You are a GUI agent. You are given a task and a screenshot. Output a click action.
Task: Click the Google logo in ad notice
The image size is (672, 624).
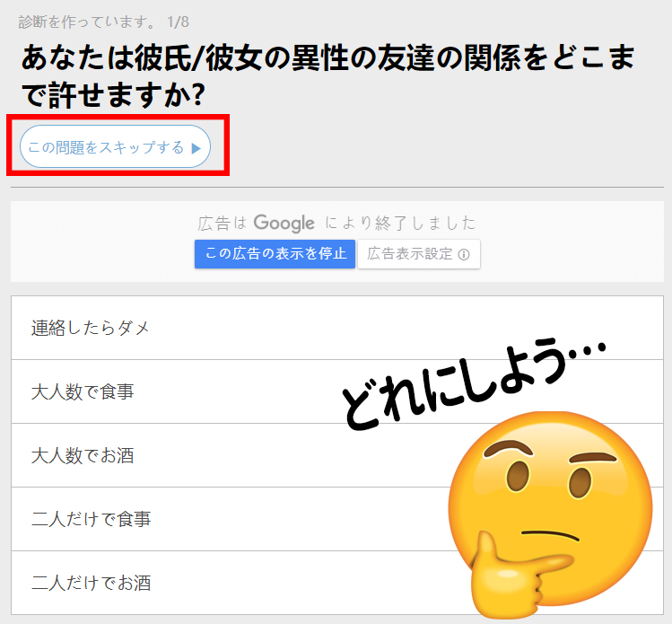click(284, 224)
